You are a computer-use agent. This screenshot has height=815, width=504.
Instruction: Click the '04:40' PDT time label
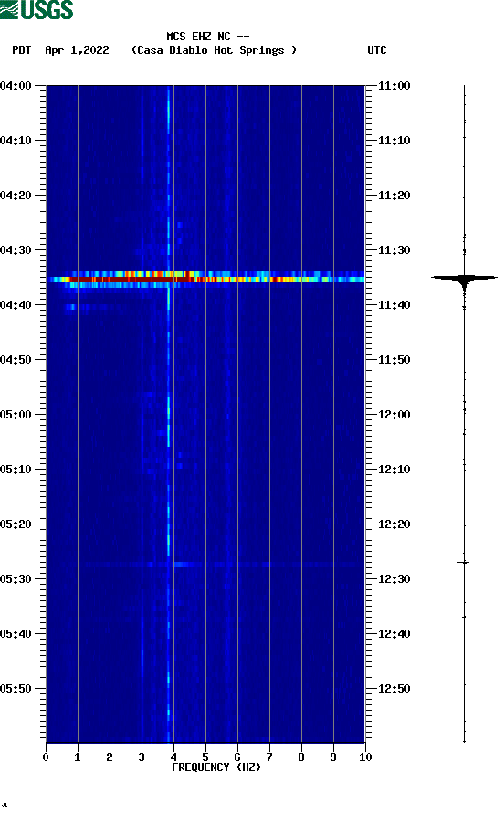pyautogui.click(x=16, y=305)
